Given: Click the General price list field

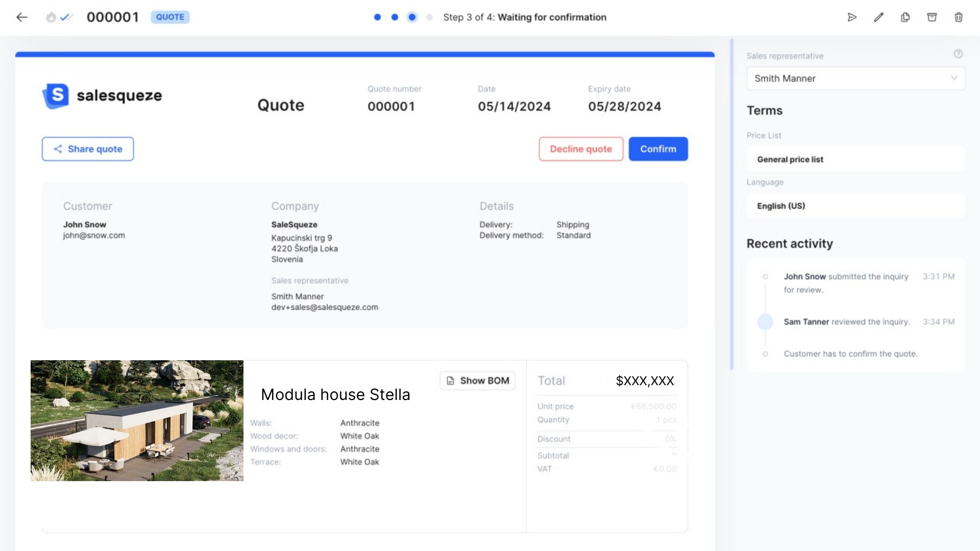Looking at the screenshot, I should [855, 159].
